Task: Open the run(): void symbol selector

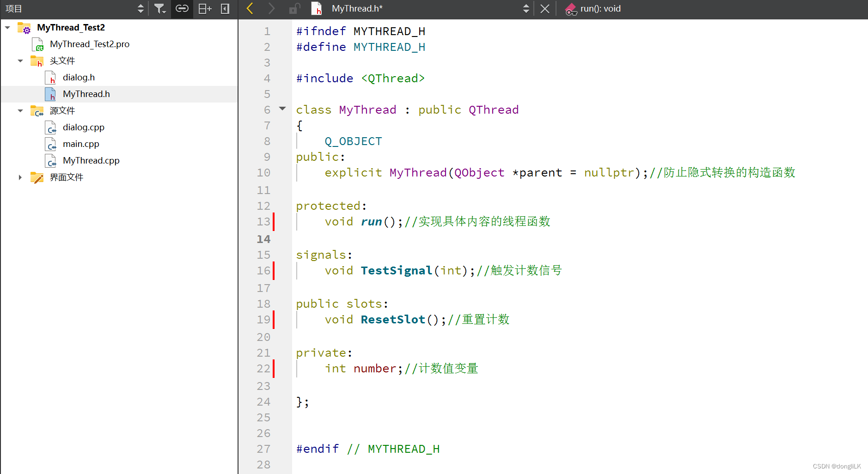Action: tap(600, 8)
